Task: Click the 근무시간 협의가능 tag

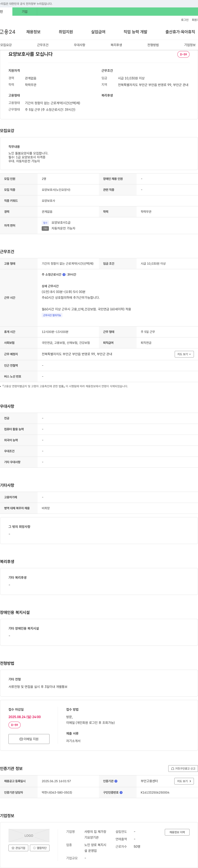Action: tap(52, 315)
